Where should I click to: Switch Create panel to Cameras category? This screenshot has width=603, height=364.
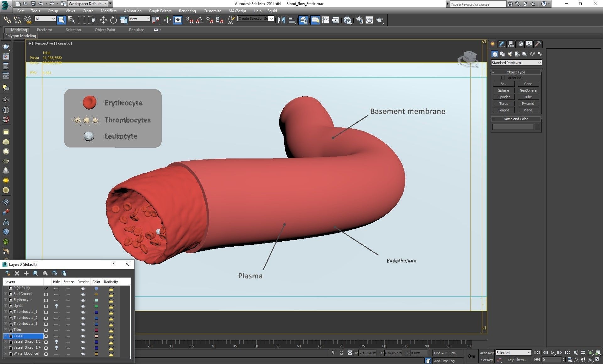517,54
